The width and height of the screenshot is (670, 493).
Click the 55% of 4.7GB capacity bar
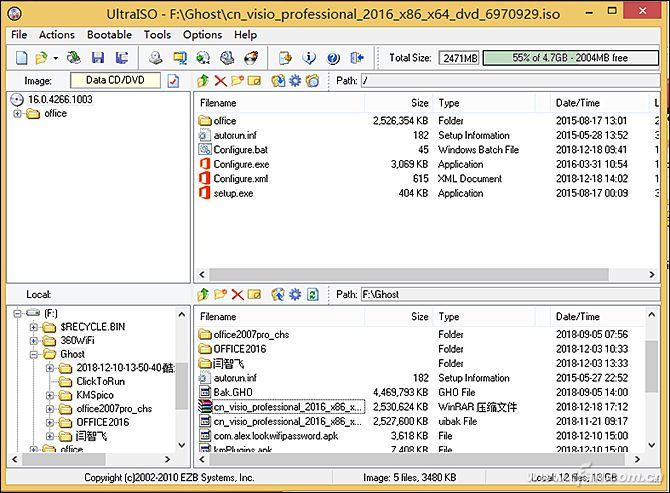(x=571, y=58)
